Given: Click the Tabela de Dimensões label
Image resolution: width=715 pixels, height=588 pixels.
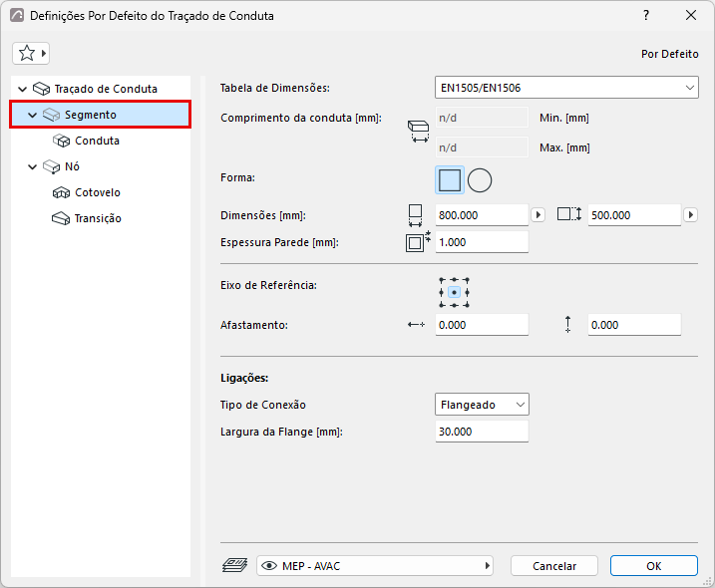Looking at the screenshot, I should (275, 88).
